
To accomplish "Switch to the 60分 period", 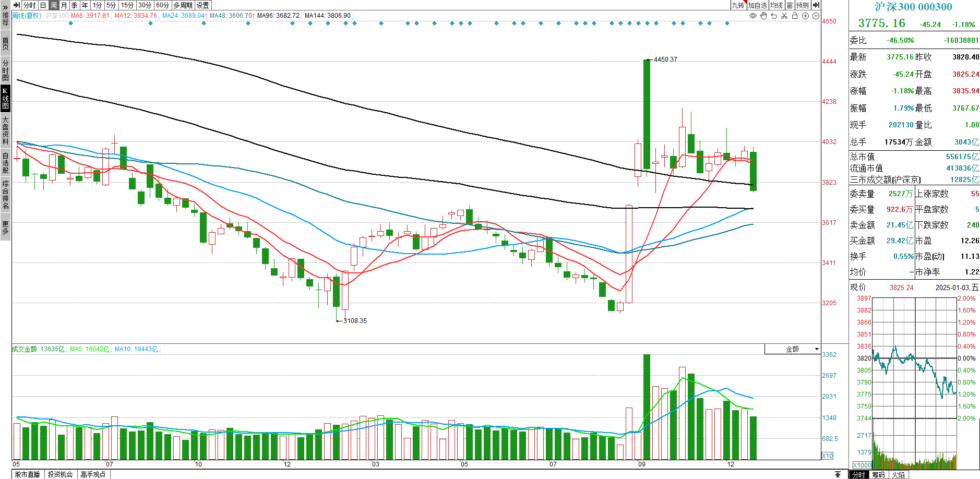I will click(x=163, y=5).
